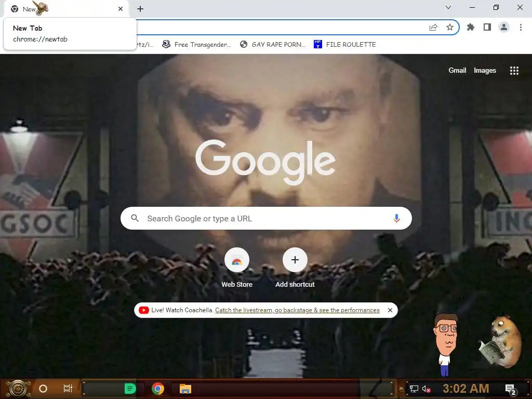Open the Chrome side panel

487,27
